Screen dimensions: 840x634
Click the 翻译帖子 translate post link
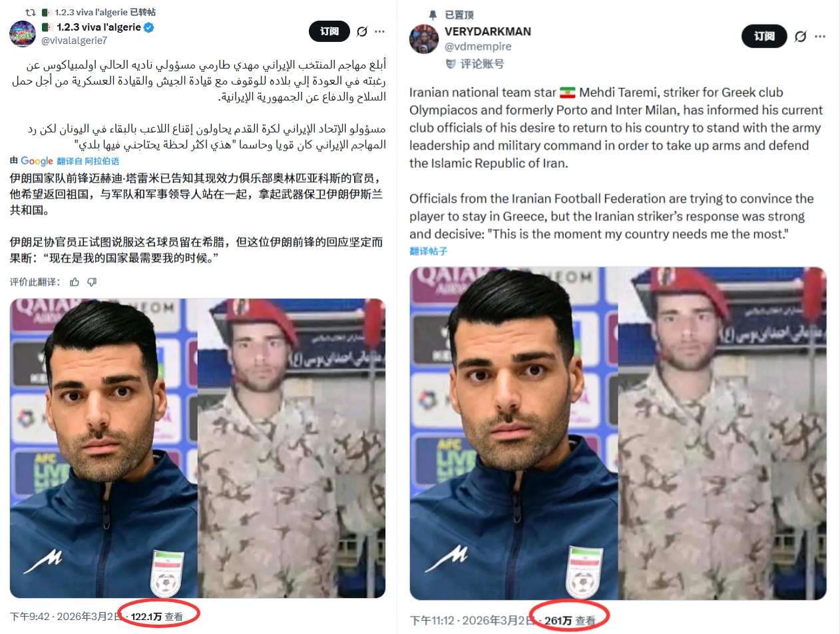click(x=429, y=251)
